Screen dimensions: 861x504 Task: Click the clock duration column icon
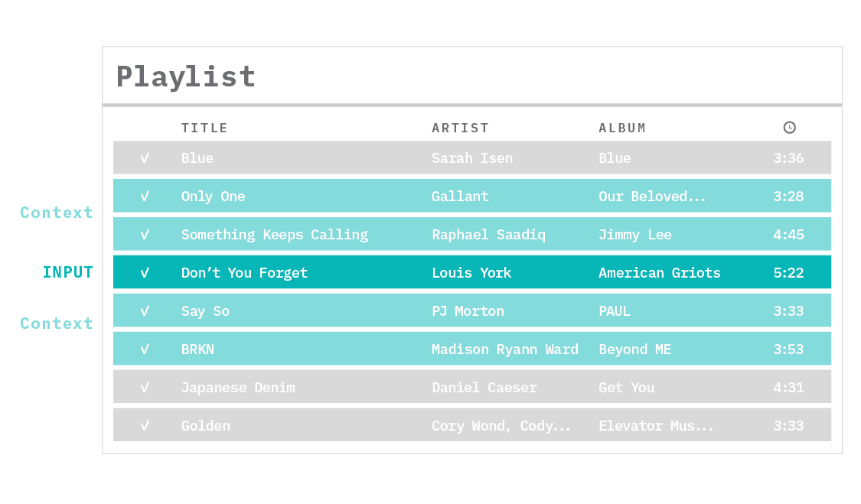[789, 128]
